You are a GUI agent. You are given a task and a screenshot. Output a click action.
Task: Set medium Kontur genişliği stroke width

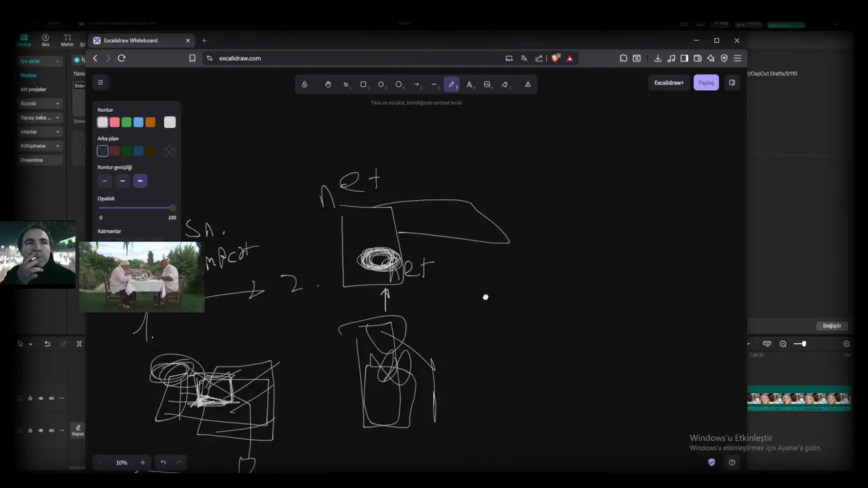pos(122,181)
